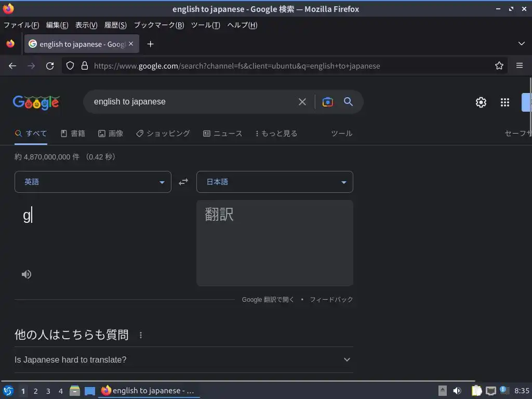
Task: Clear the search box with the X icon
Action: pyautogui.click(x=302, y=102)
